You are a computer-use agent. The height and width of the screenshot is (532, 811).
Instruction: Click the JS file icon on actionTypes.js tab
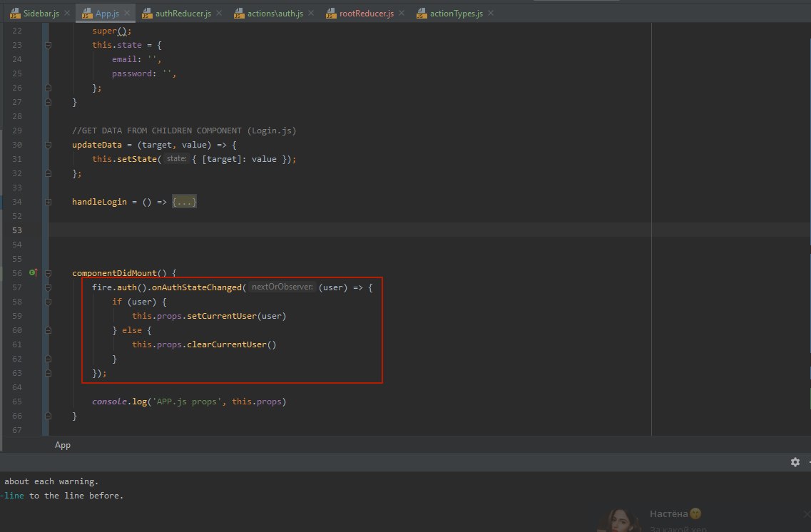click(421, 14)
